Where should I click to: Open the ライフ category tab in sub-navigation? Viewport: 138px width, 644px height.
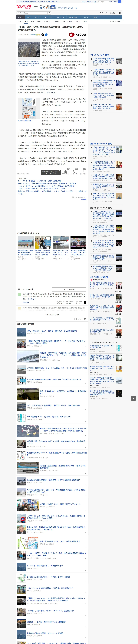coord(78,21)
